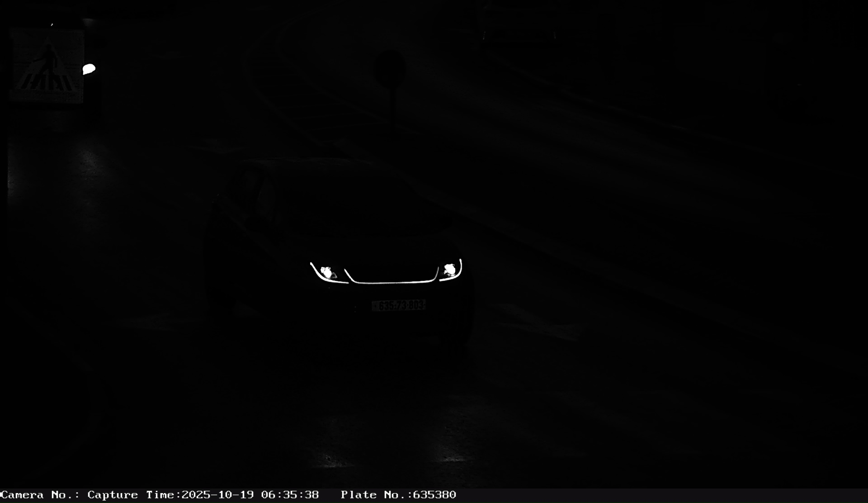Click the car's left headlight
Image resolution: width=868 pixels, height=503 pixels.
[x=326, y=272]
